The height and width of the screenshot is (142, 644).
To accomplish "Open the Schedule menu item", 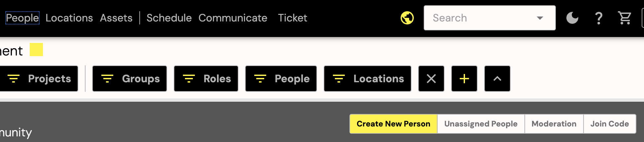I will tap(169, 18).
